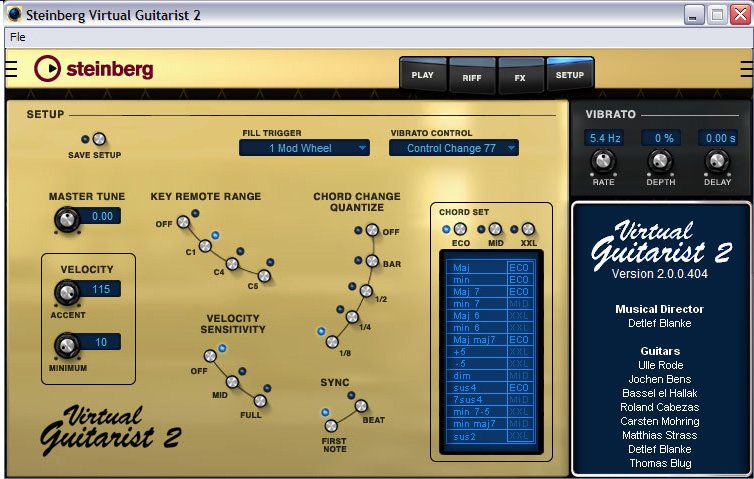Set Chord Change Quantize to 1/8
Screen dimensions: 754x479
(332, 342)
